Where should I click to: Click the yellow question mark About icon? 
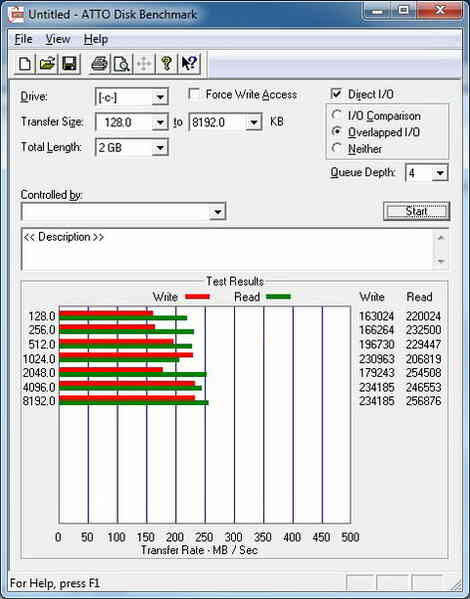click(x=167, y=63)
